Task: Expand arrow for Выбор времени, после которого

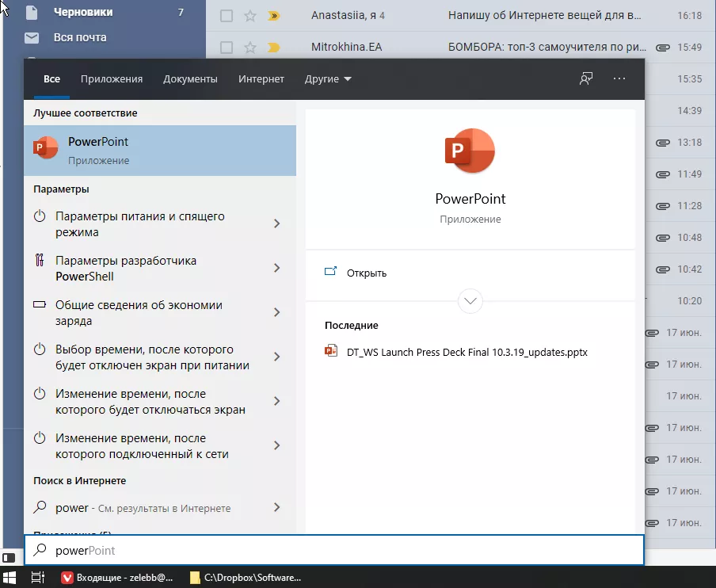Action: click(276, 357)
